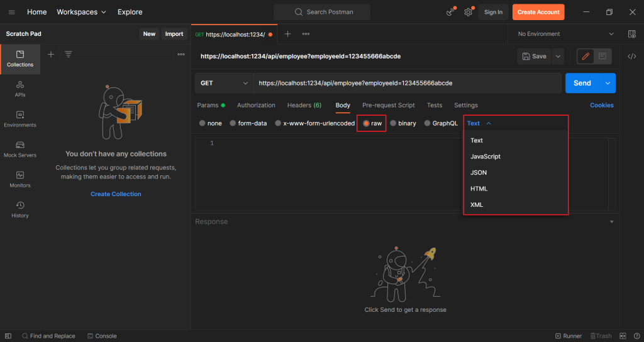
Task: Switch to the Params tab
Action: click(x=211, y=105)
